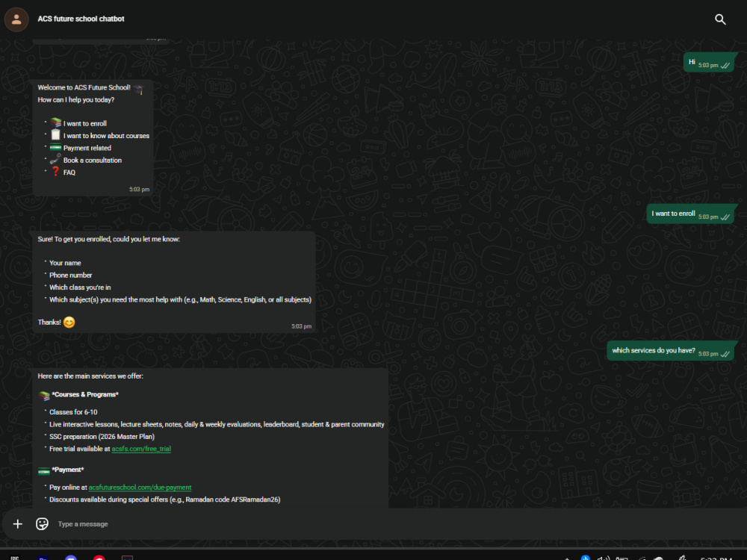Image resolution: width=747 pixels, height=560 pixels.
Task: Click the "FAQ" list line
Action: point(69,172)
